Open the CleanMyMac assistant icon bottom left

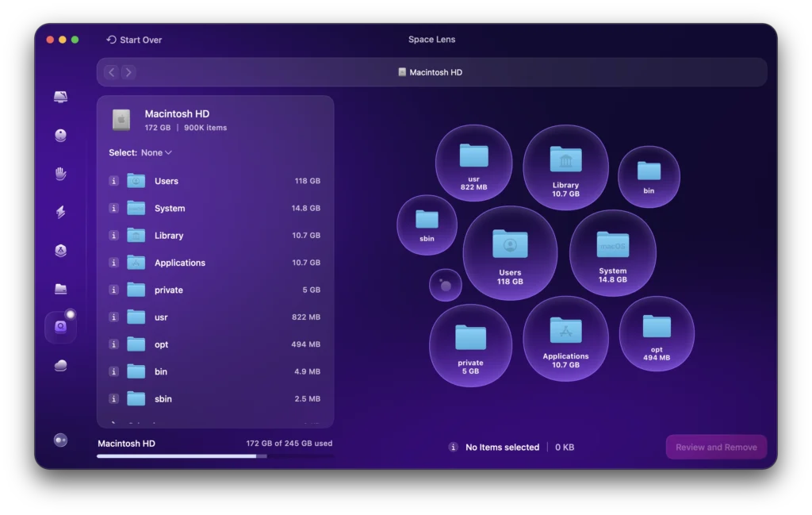click(x=60, y=440)
